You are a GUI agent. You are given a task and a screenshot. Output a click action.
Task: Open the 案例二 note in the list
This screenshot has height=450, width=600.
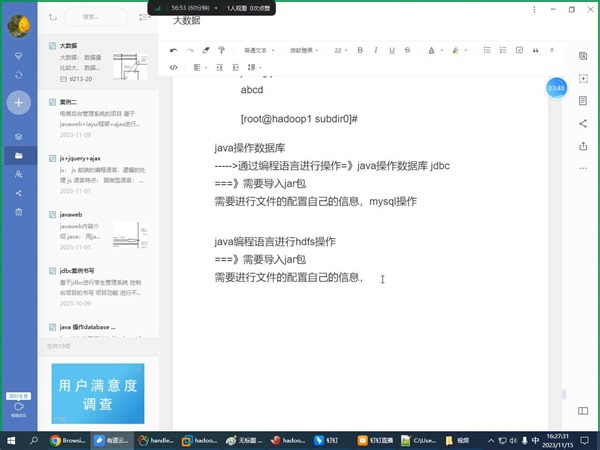tap(98, 118)
